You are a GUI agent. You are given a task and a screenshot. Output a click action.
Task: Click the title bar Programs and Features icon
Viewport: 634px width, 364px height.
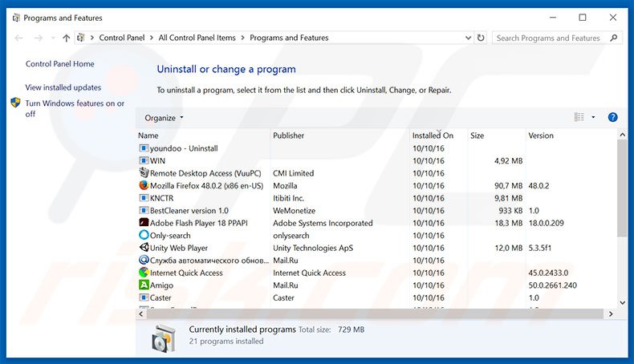[16, 18]
